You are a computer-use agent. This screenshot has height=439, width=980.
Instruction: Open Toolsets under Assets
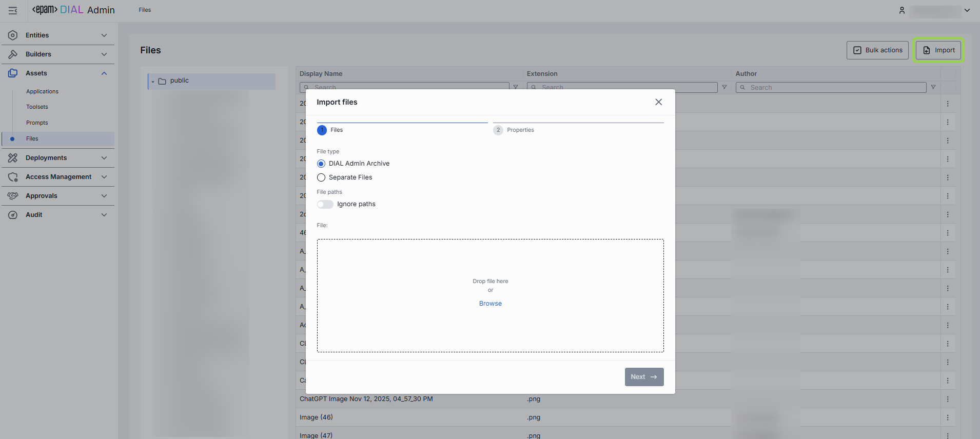click(x=37, y=107)
